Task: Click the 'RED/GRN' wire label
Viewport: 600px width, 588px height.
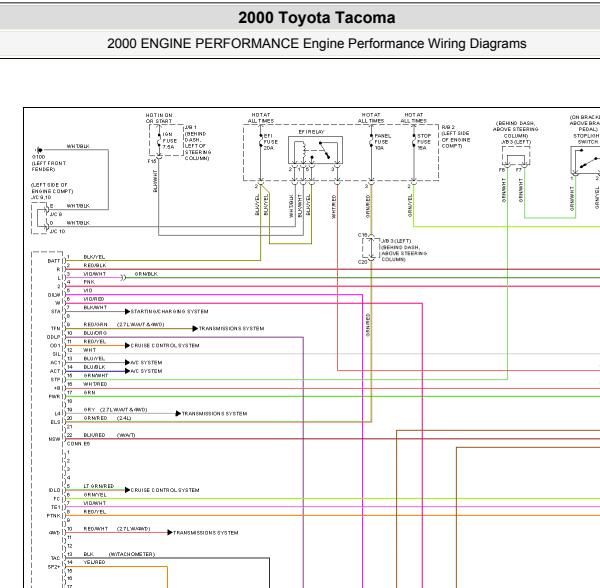Action: (96, 324)
